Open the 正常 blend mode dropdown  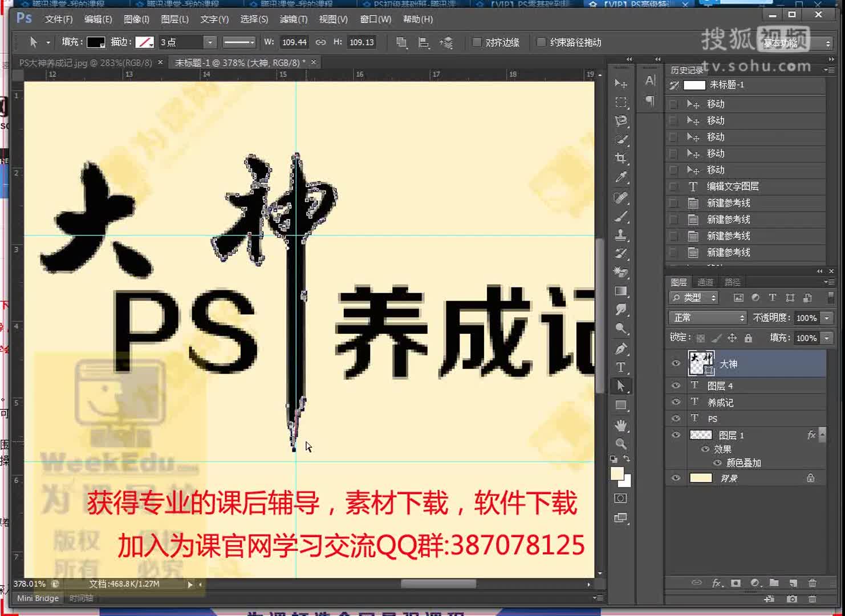[708, 318]
